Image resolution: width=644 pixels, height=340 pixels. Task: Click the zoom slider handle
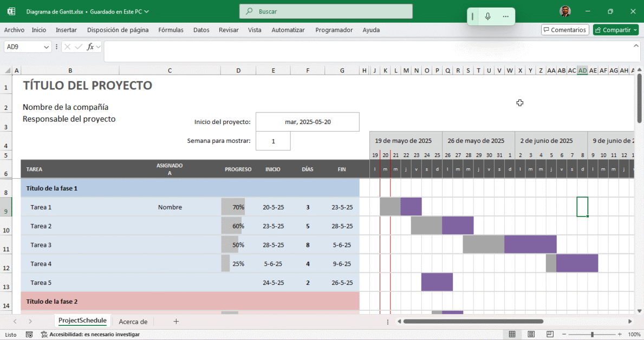(x=592, y=335)
